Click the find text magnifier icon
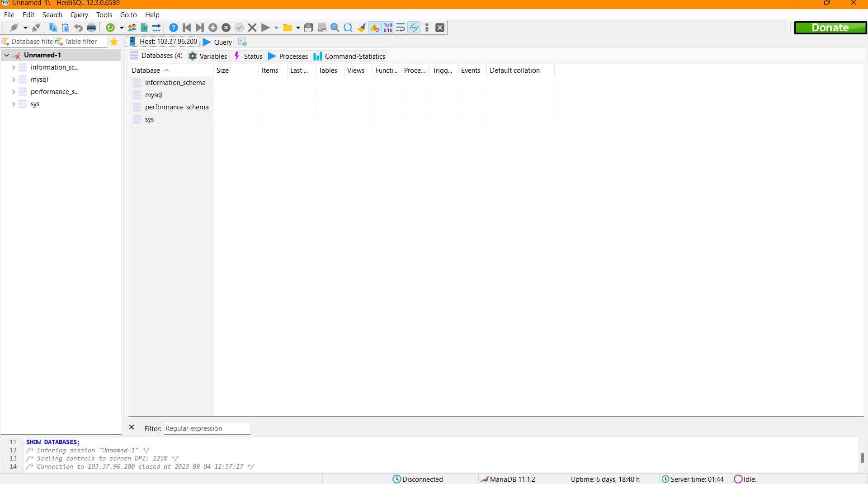Screen dimensions: 868x484 [335, 28]
